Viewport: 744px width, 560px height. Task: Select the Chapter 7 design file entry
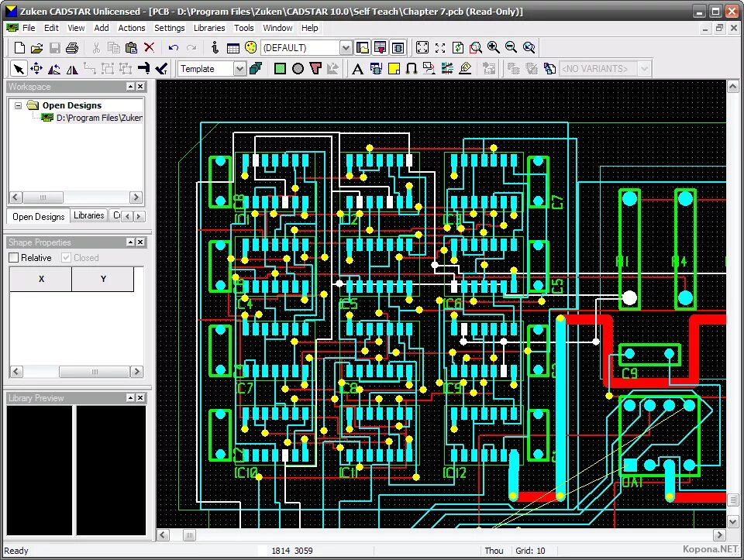(x=98, y=118)
